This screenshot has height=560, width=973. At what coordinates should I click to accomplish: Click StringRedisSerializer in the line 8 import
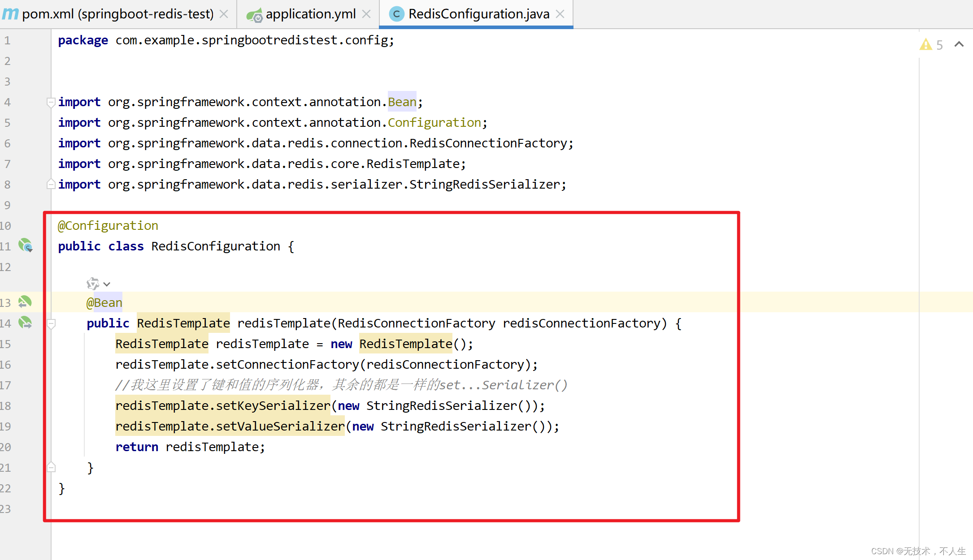click(485, 185)
